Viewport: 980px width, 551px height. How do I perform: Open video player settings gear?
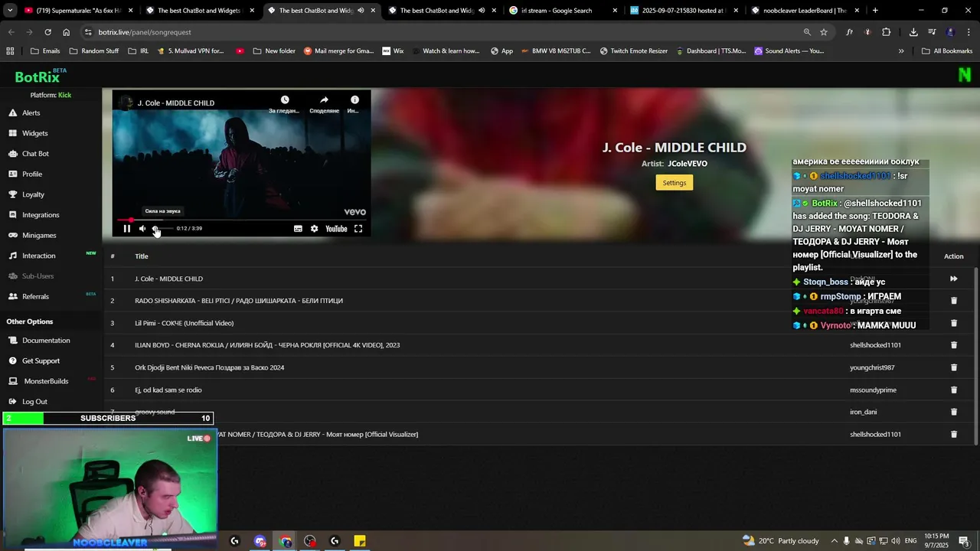pyautogui.click(x=314, y=229)
